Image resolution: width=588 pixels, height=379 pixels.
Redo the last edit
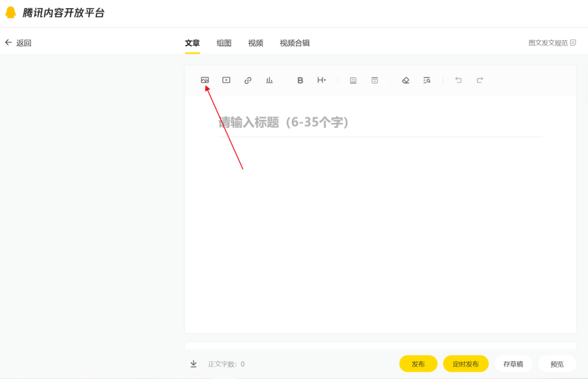480,80
